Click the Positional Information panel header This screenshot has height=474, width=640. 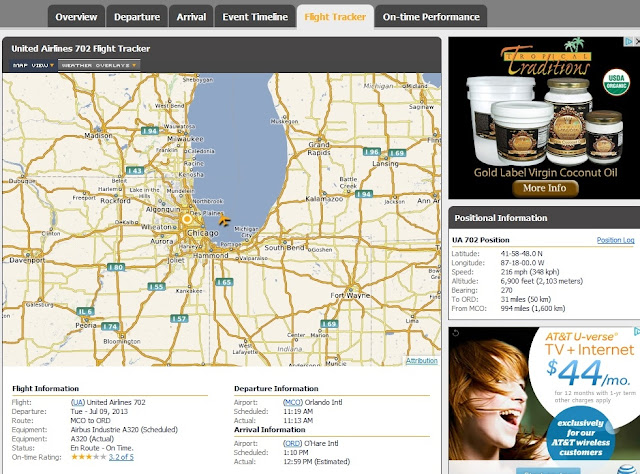[544, 218]
